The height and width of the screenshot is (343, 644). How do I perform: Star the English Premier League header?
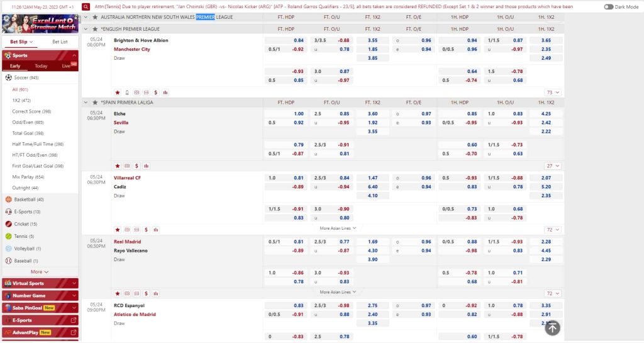coord(95,29)
